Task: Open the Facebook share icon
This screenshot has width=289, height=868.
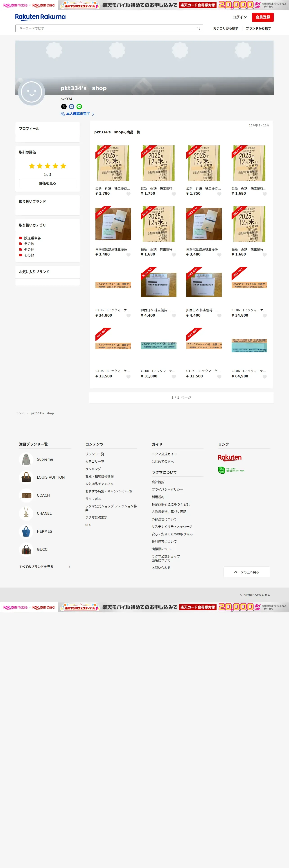Action: pyautogui.click(x=71, y=107)
